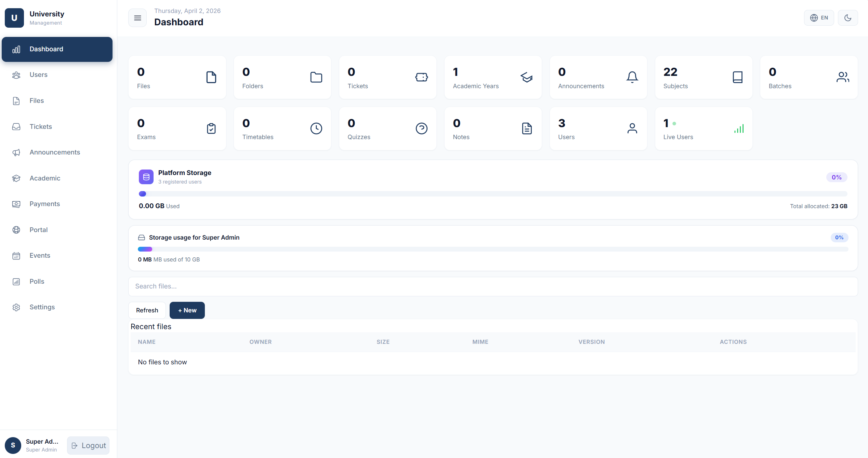Switch to the Dashboard tab
Viewport: 868px width, 458px height.
[46, 49]
